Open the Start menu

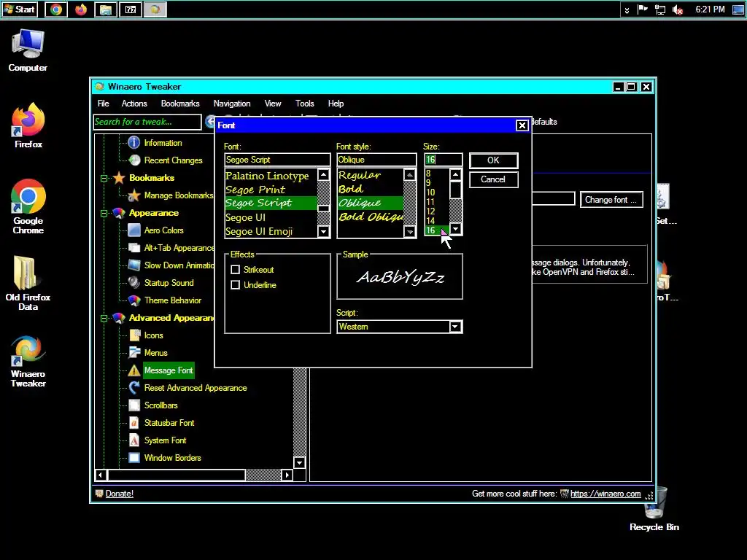tap(20, 9)
